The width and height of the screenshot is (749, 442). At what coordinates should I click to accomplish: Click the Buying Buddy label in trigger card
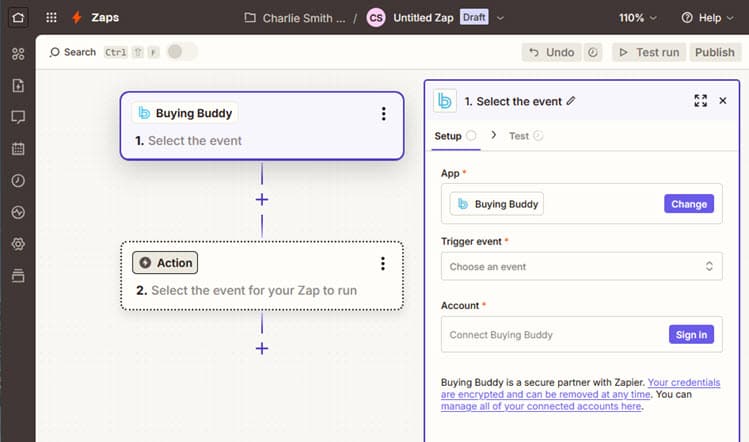click(x=193, y=113)
